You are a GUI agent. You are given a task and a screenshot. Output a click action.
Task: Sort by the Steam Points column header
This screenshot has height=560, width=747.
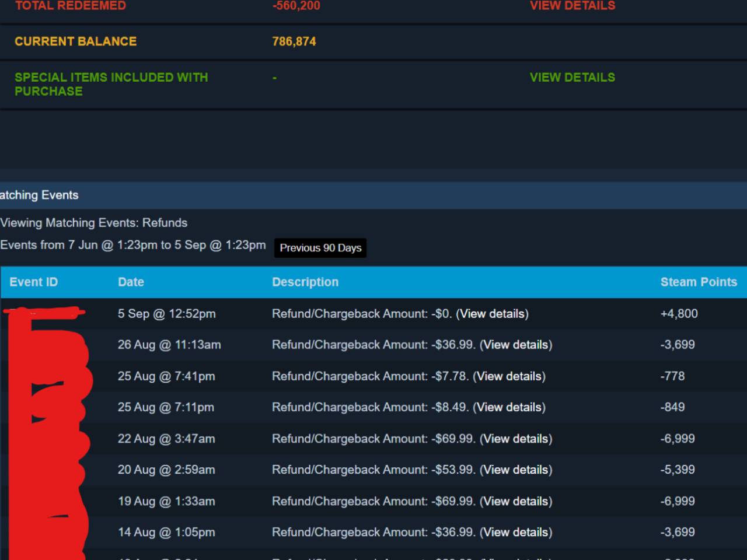[x=699, y=282]
